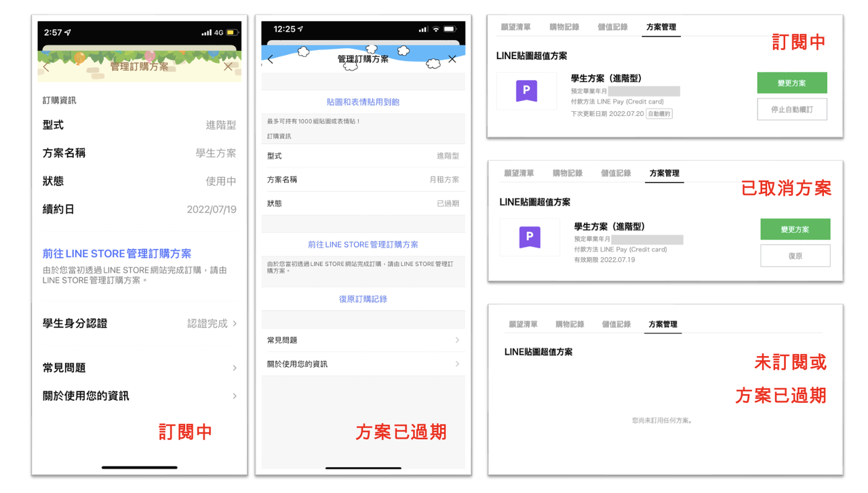Click the 您尚未訂用任何方案。 message
Viewport: 868px width, 493px height.
pos(662,420)
